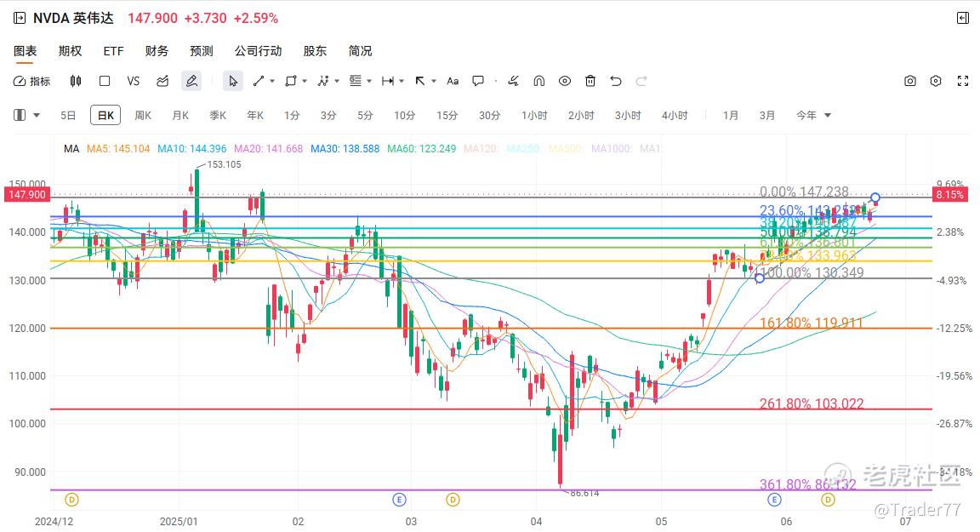The height and width of the screenshot is (532, 980).
Task: Open the 今年 range dropdown
Action: click(x=813, y=115)
